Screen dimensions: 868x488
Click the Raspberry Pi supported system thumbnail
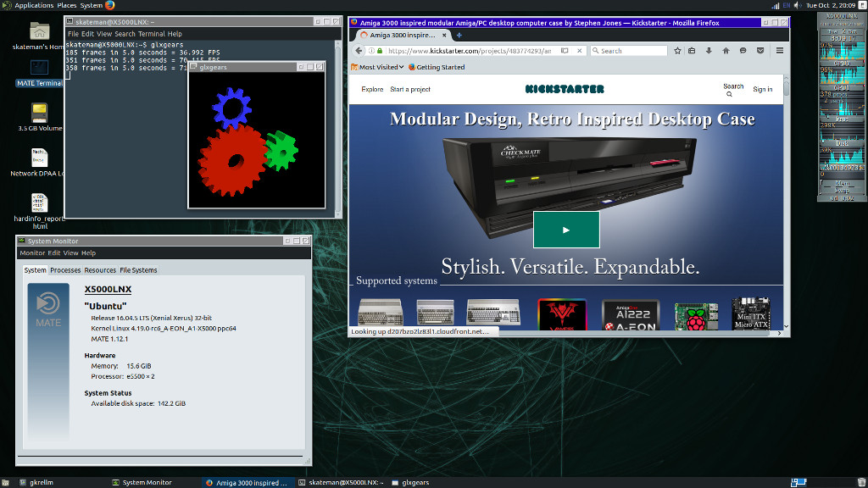coord(696,317)
